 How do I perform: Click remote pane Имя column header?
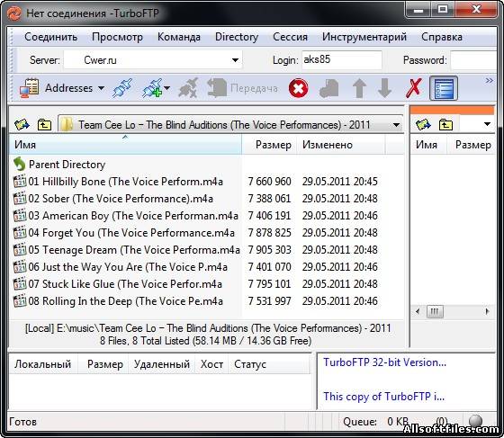[428, 145]
